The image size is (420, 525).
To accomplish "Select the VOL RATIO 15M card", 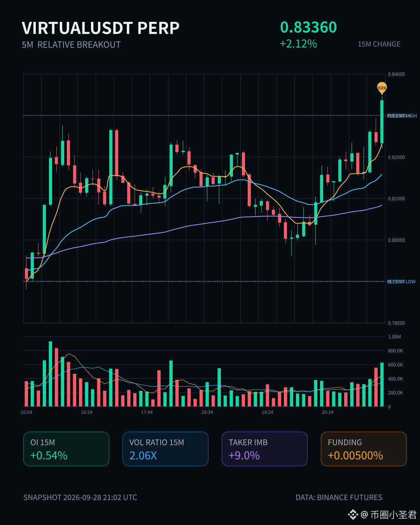I will pyautogui.click(x=165, y=449).
